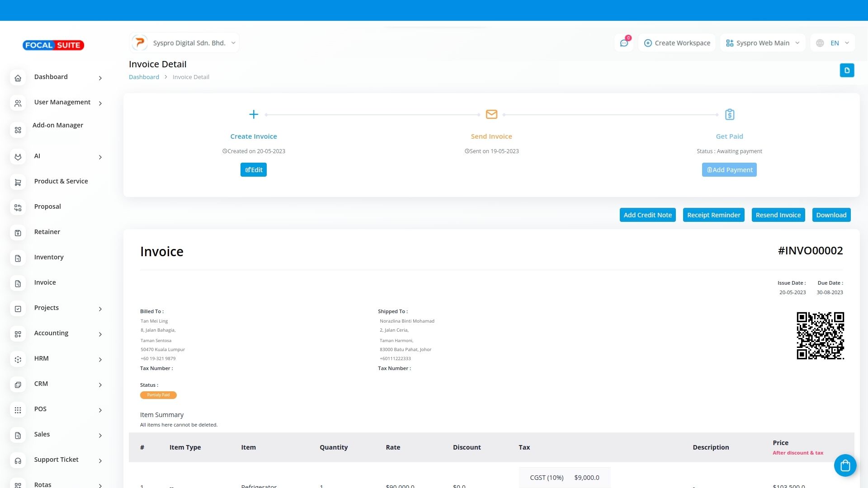Open the Syspro Web Main workspace dropdown
This screenshot has height=488, width=868.
[x=763, y=43]
